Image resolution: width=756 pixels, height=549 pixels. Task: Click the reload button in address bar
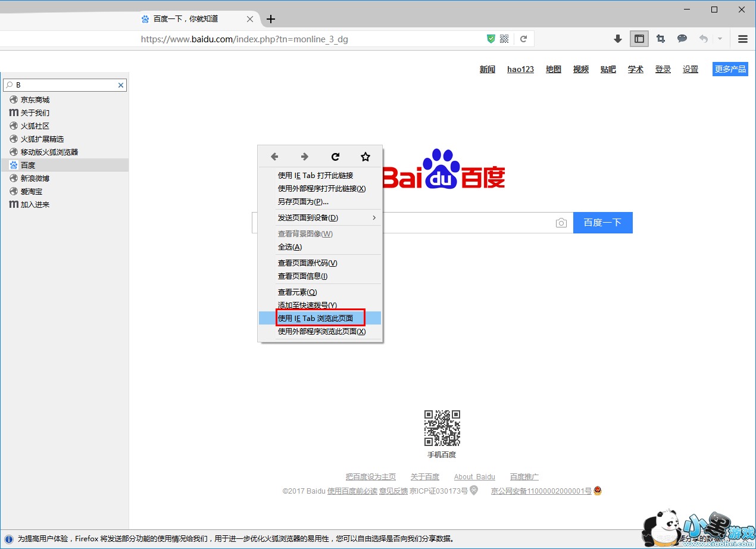pyautogui.click(x=523, y=39)
